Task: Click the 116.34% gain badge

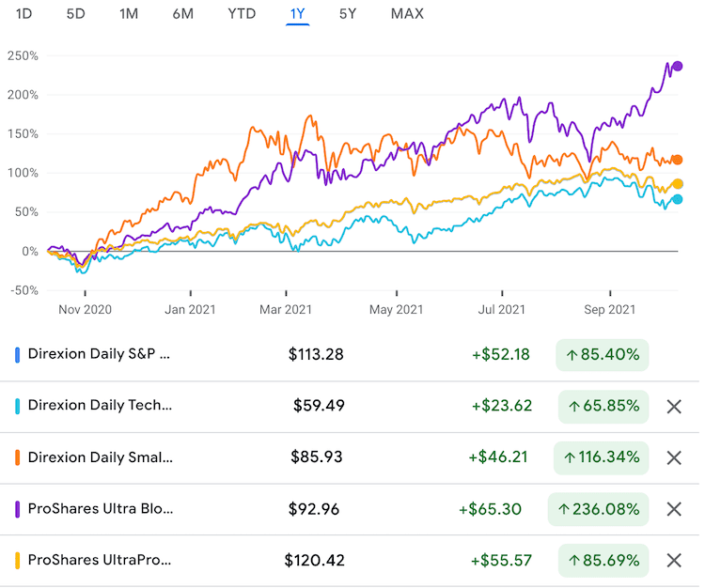Action: coord(602,457)
